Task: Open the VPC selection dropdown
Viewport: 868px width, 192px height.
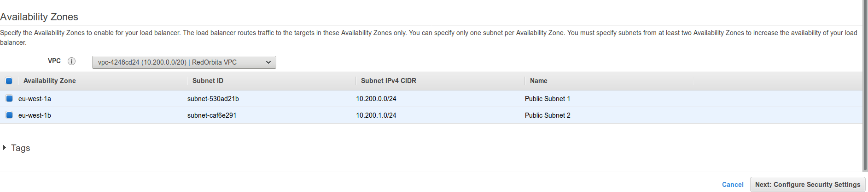Action: [x=184, y=62]
